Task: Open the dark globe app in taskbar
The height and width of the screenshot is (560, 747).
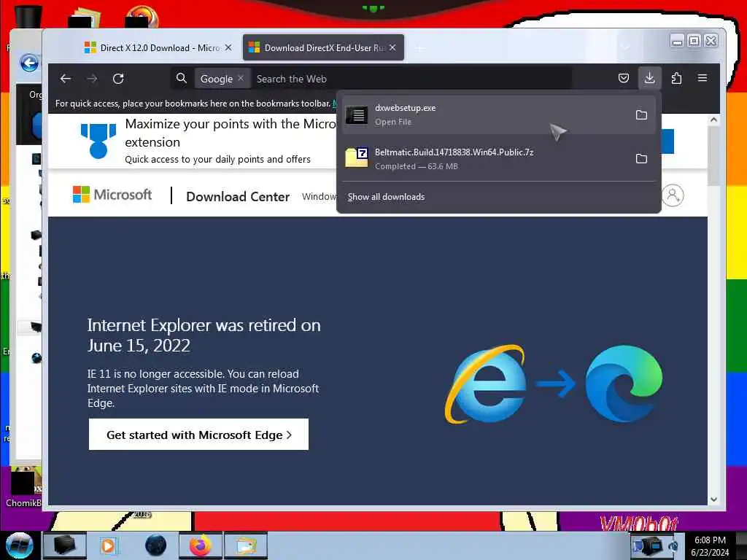Action: [155, 545]
